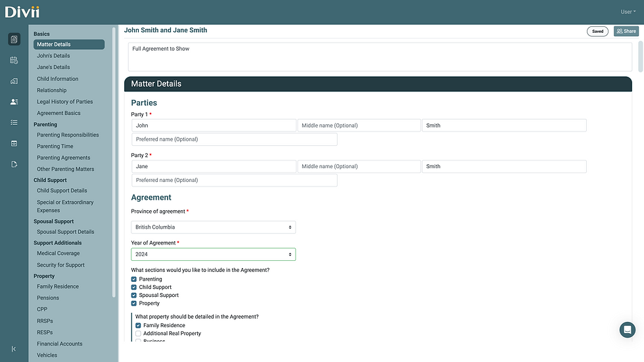Go to John's Details section
This screenshot has width=644, height=362.
(53, 56)
